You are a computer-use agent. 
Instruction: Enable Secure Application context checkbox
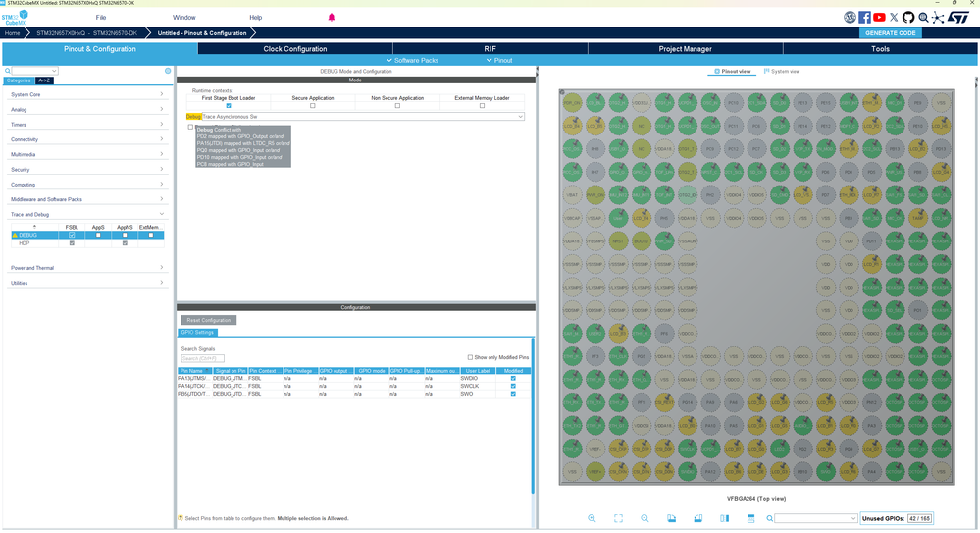[313, 106]
